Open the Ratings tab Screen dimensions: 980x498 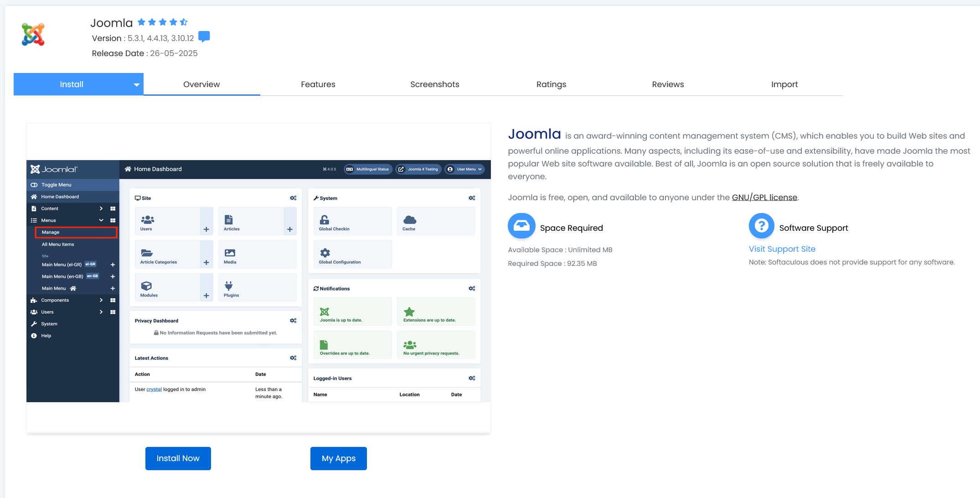pos(551,84)
